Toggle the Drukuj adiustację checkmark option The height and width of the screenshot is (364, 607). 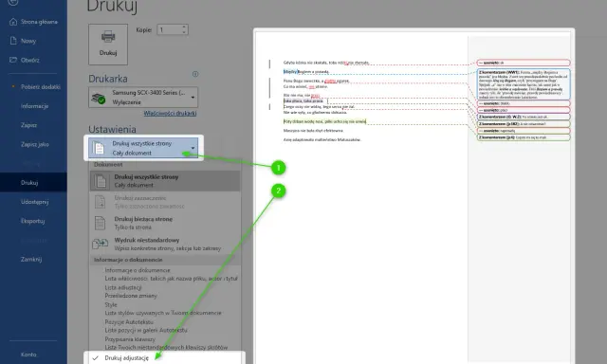coord(164,357)
